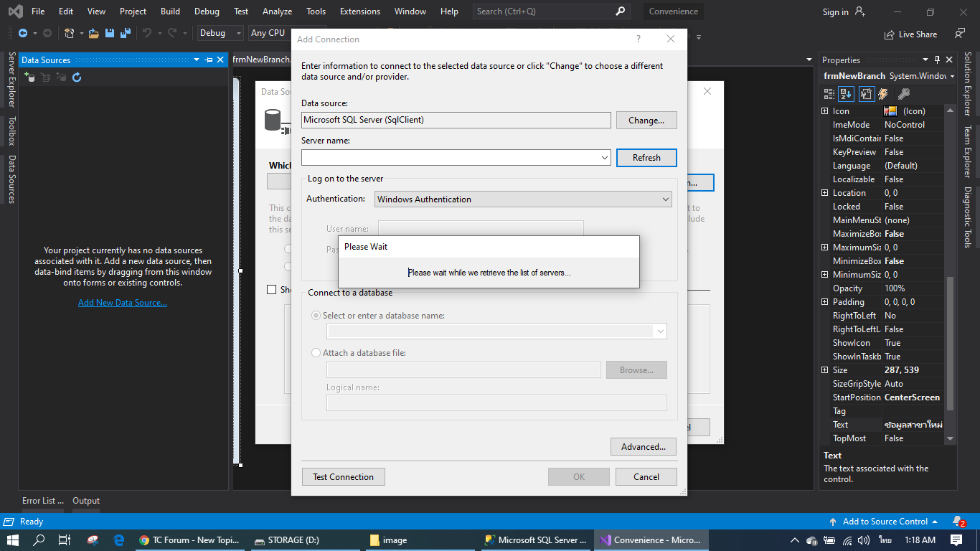Click the Properties panel pin icon
This screenshot has height=551, width=980.
pos(937,60)
